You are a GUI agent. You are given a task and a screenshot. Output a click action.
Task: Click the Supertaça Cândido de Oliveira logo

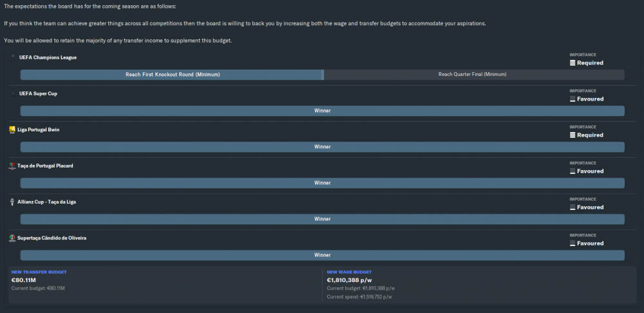pos(12,238)
